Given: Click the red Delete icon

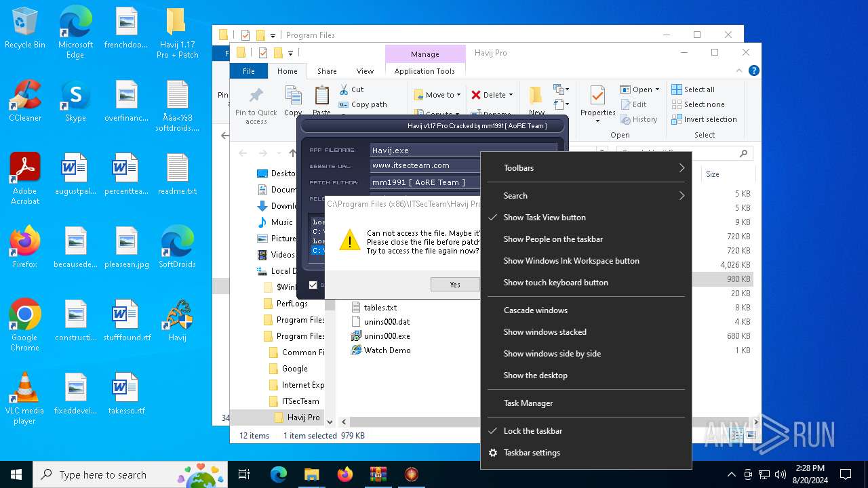Looking at the screenshot, I should tap(476, 95).
